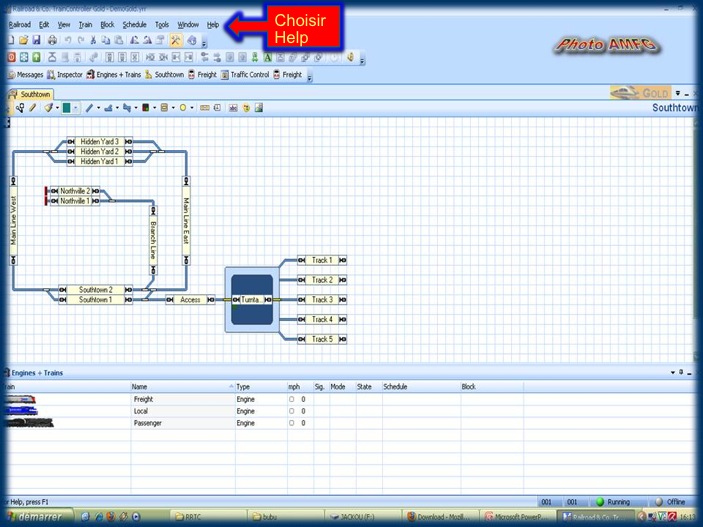Open the track line tool dropdown

(x=98, y=108)
